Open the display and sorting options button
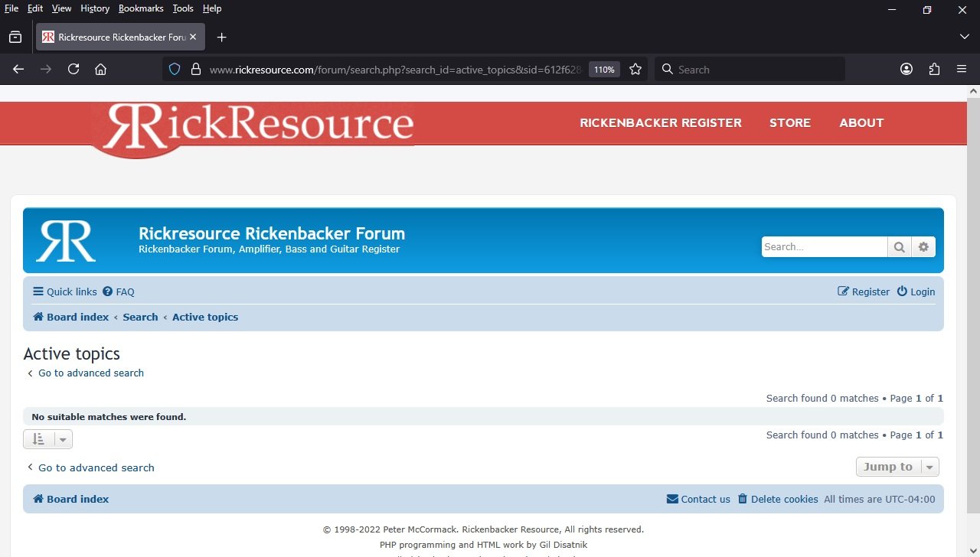This screenshot has height=557, width=980. (47, 439)
